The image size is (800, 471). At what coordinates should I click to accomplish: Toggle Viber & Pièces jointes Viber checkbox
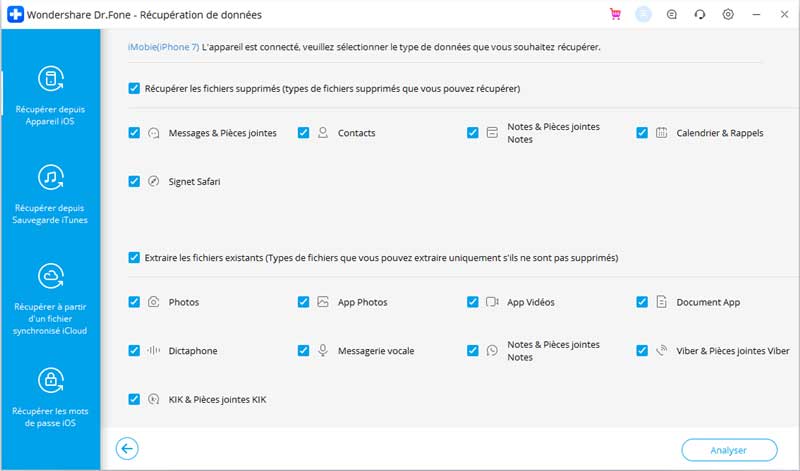click(642, 351)
